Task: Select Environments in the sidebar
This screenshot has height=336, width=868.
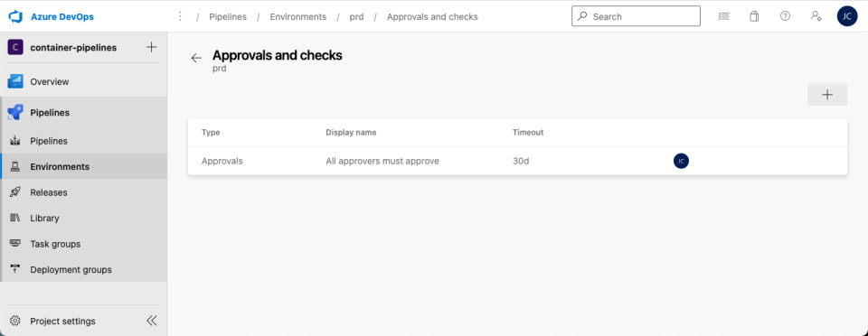Action: pyautogui.click(x=83, y=166)
